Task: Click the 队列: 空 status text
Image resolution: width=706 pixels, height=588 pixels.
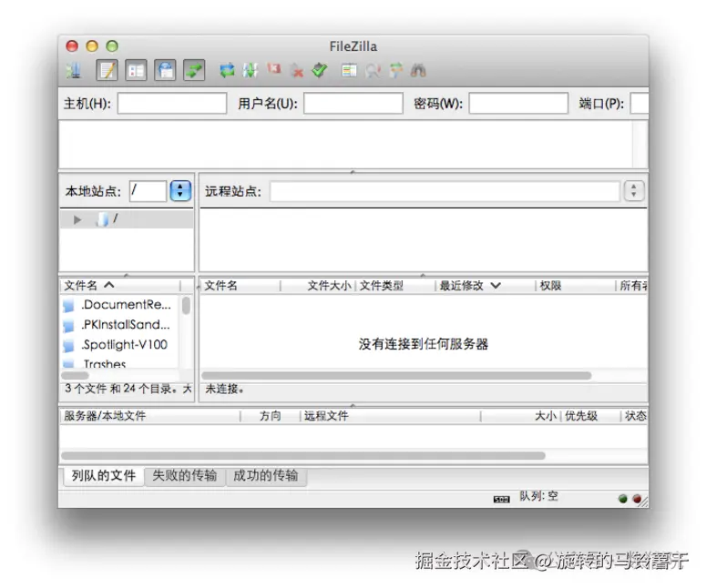Action: 538,496
